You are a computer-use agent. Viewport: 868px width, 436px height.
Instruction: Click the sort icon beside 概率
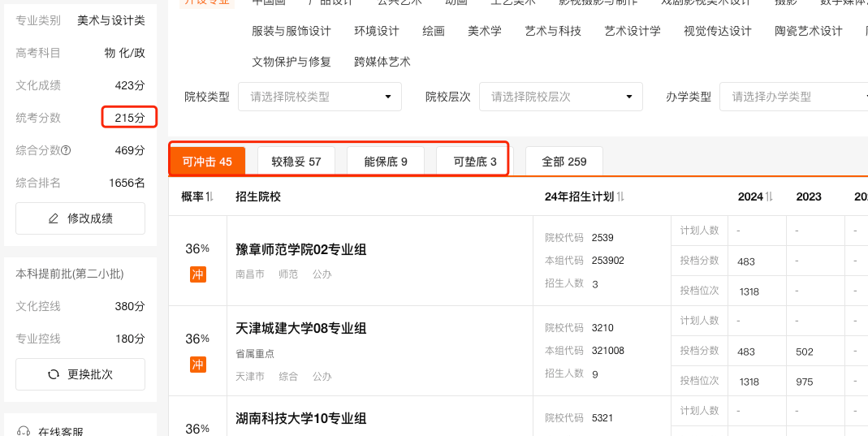[x=209, y=196]
